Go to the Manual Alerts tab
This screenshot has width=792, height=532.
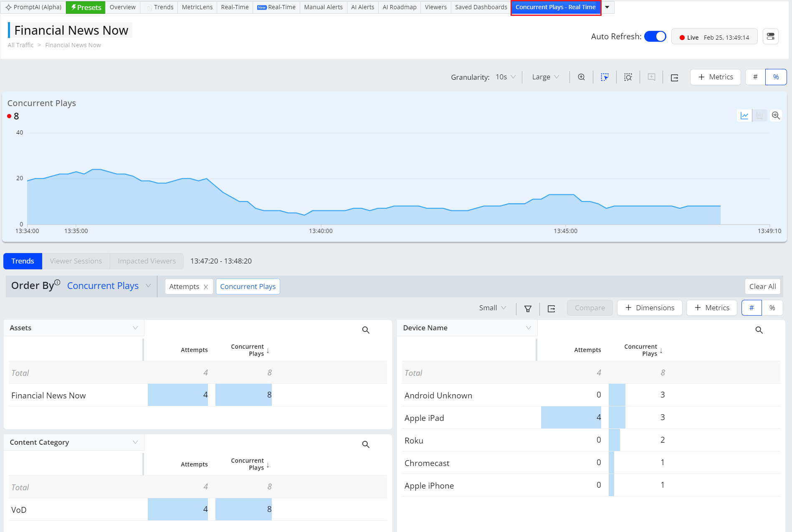click(x=323, y=7)
